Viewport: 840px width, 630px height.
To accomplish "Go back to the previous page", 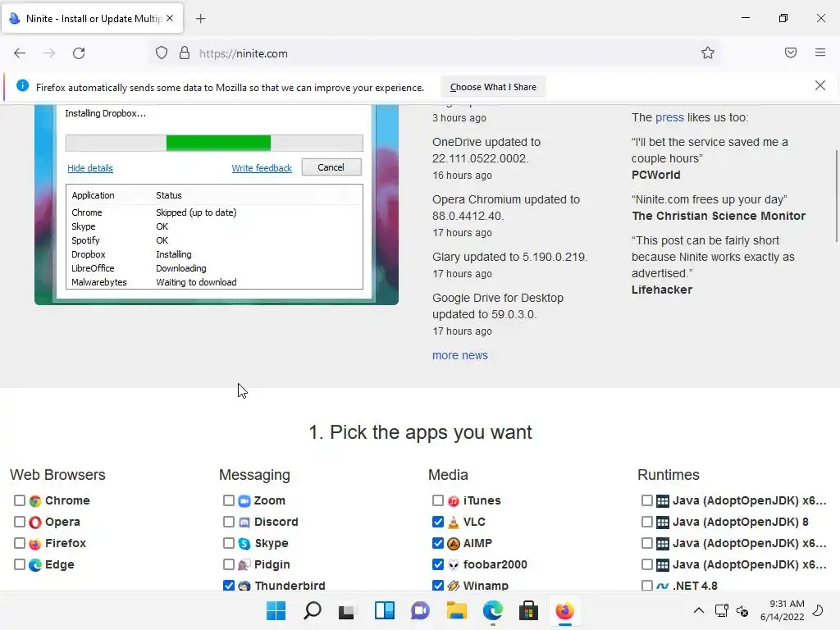I will point(20,53).
